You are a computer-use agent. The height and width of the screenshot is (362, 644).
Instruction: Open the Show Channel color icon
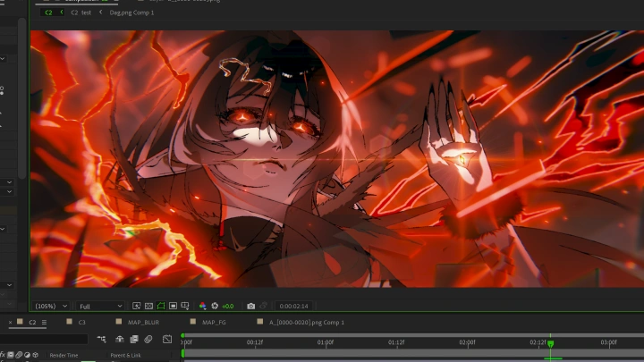pyautogui.click(x=202, y=306)
